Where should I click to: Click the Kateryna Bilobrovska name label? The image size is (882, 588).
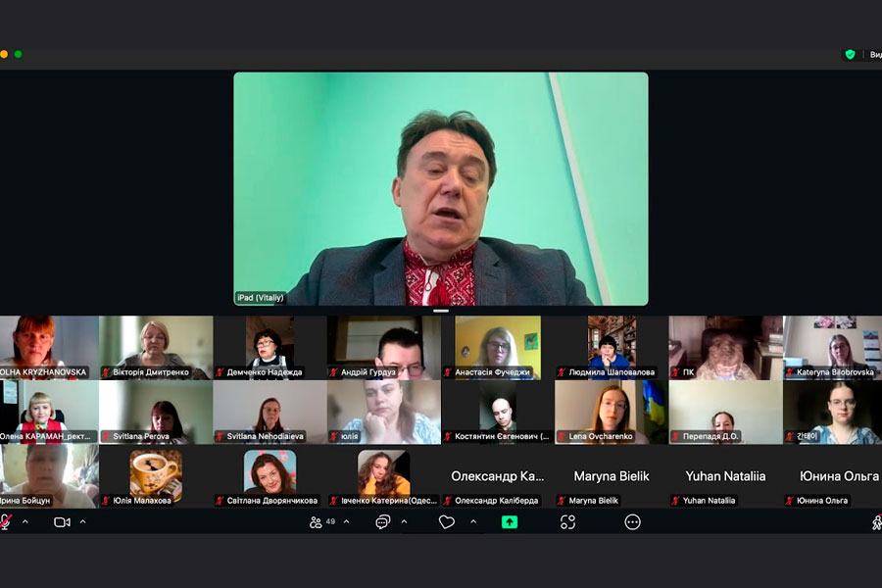tap(835, 372)
